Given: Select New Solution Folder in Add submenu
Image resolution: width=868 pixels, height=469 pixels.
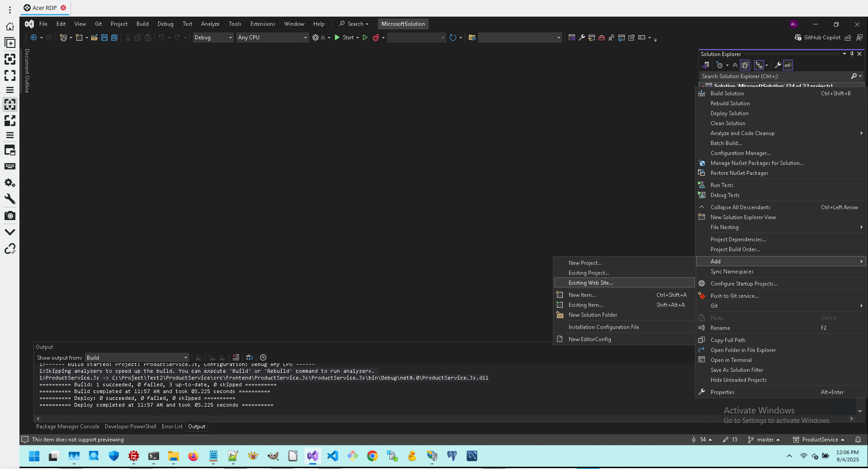Looking at the screenshot, I should (624, 315).
